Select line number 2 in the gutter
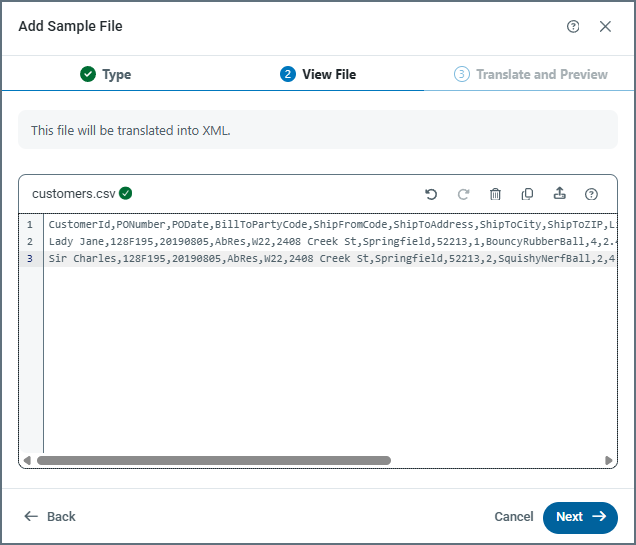The height and width of the screenshot is (545, 636). 30,242
